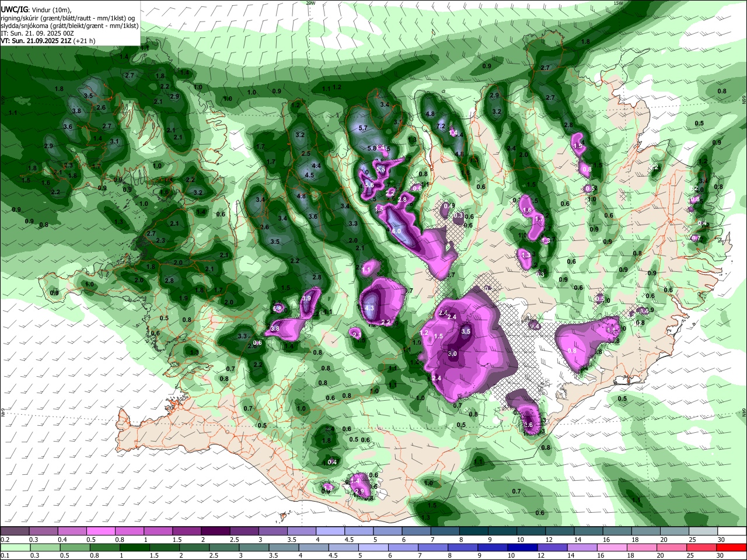Click the bright red 30 swatch on rain scale
Viewport: 747px width, 560px height.
(x=731, y=548)
